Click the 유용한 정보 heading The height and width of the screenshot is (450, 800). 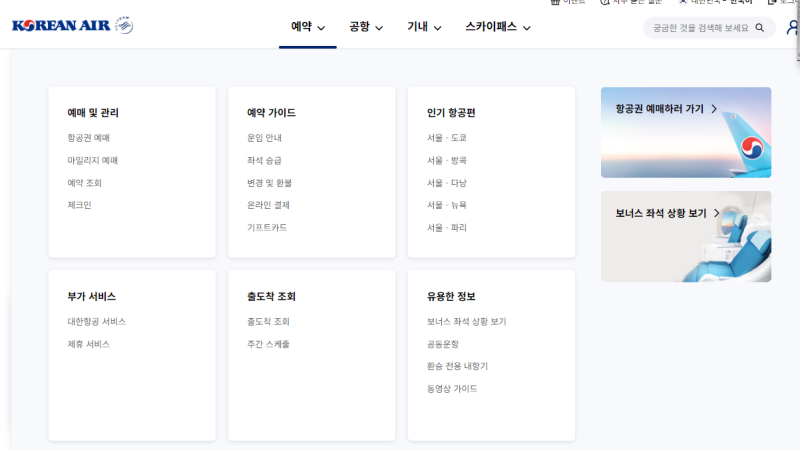coord(451,296)
